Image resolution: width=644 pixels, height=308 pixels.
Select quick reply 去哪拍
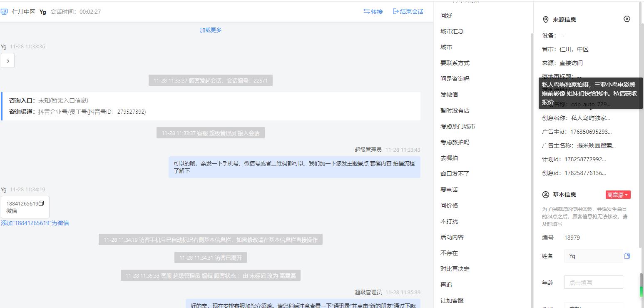(449, 158)
